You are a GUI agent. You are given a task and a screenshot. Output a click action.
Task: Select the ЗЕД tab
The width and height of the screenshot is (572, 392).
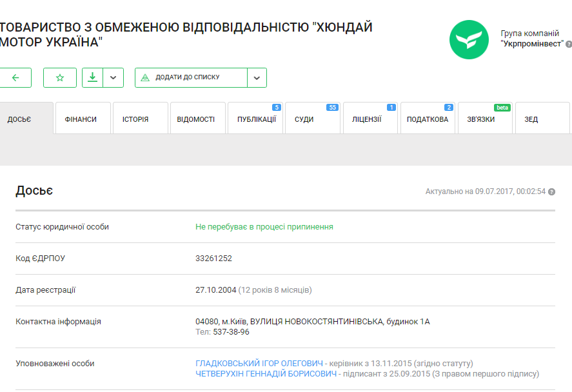point(531,119)
